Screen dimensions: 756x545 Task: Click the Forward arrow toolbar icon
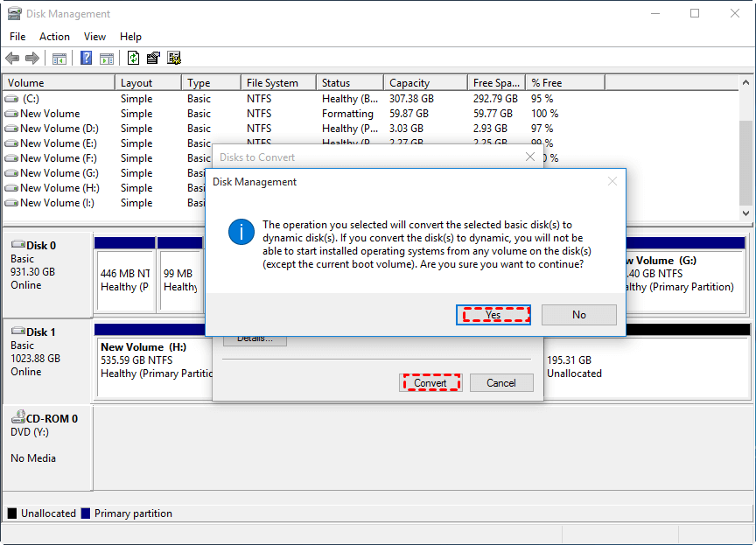tap(32, 59)
